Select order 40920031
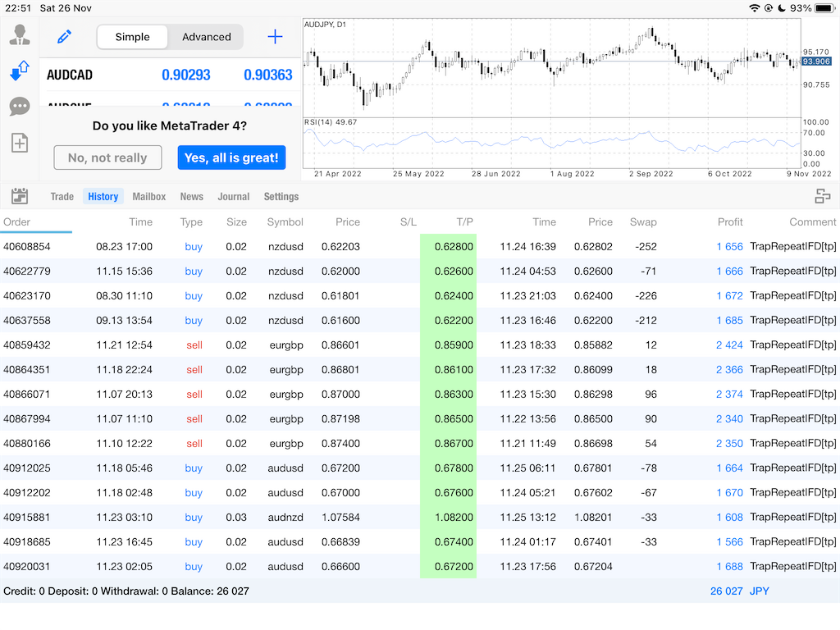Image resolution: width=840 pixels, height=630 pixels. (x=420, y=567)
